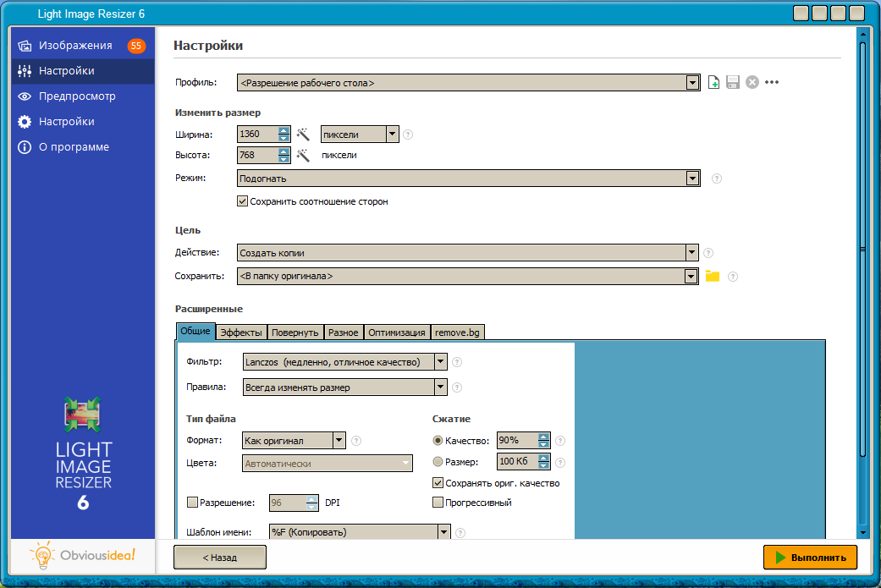Expand the Действие Создать копии dropdown

click(691, 253)
